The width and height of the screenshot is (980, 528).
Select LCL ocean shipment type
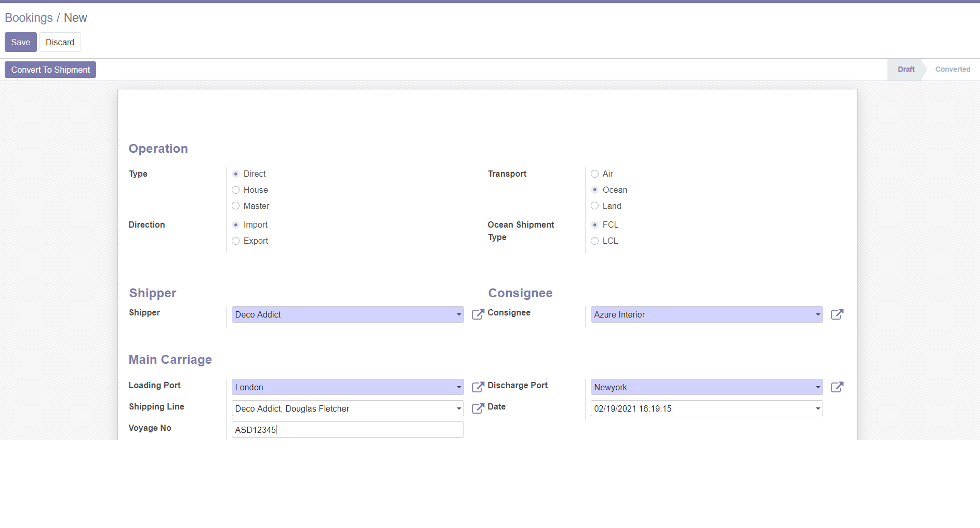pyautogui.click(x=595, y=241)
